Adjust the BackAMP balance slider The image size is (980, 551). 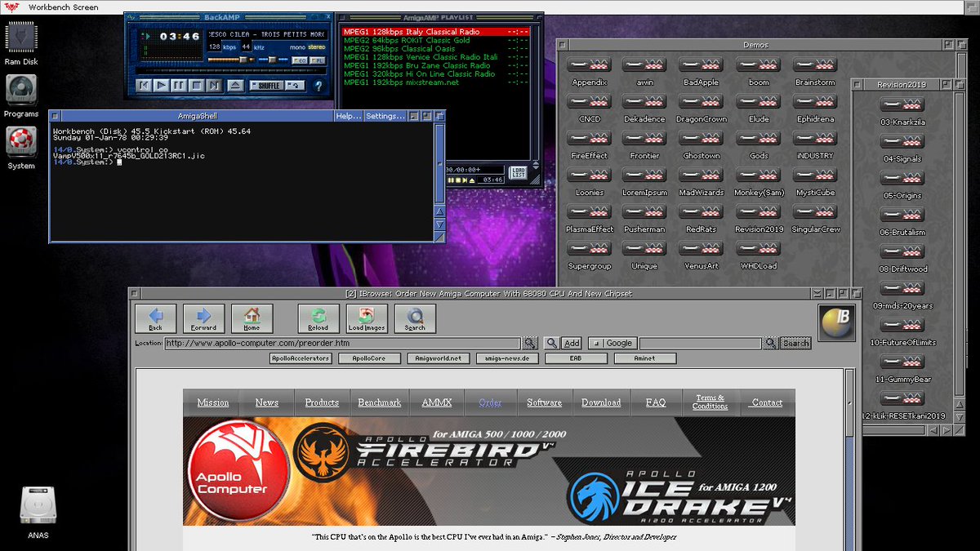(271, 60)
